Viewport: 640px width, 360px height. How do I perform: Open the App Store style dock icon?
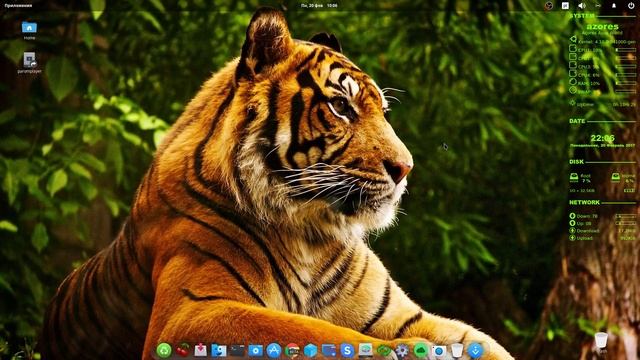pyautogui.click(x=274, y=350)
